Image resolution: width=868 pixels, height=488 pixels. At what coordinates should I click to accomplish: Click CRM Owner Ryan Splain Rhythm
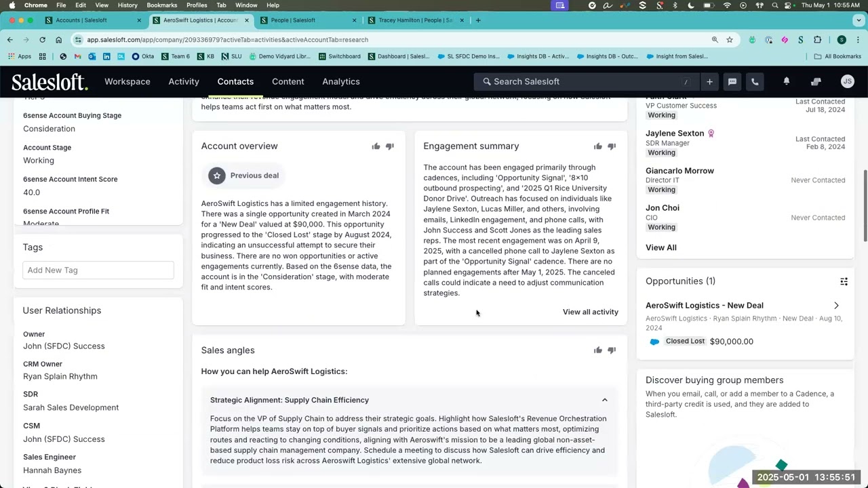point(60,377)
